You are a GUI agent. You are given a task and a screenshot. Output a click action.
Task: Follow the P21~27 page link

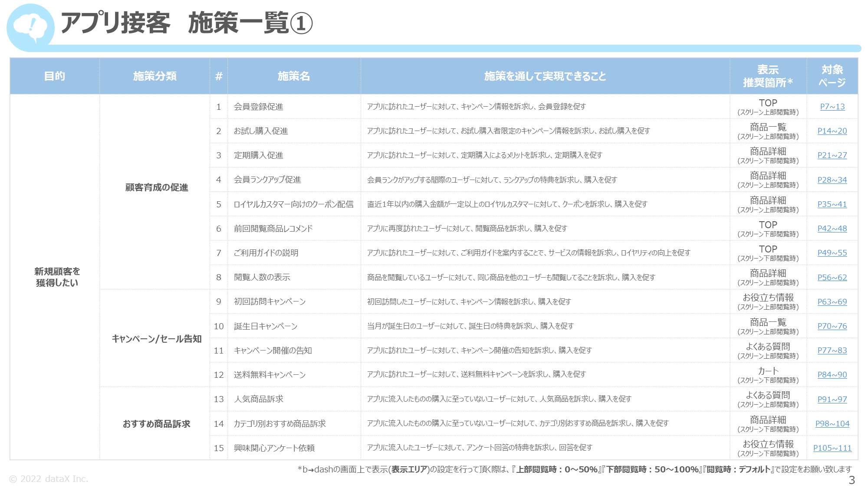[x=832, y=155]
